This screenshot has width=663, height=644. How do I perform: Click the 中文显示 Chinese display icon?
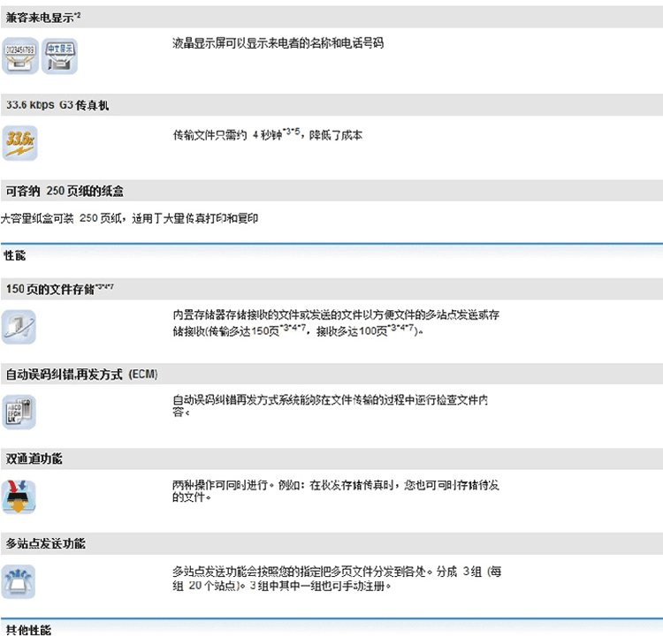[x=59, y=57]
